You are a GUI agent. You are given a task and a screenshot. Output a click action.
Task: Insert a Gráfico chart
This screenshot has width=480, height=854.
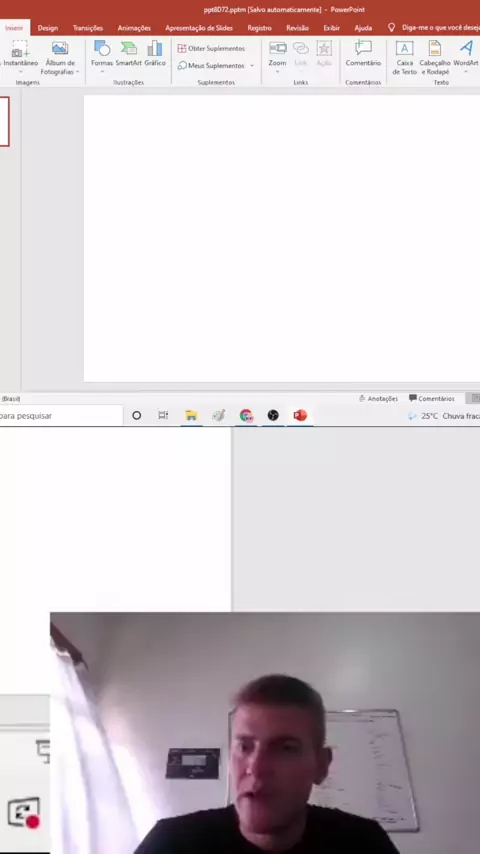coord(155,53)
